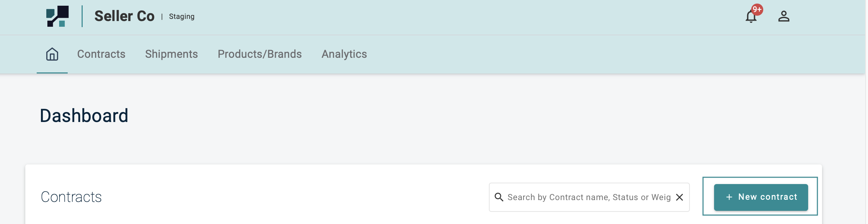Image resolution: width=868 pixels, height=224 pixels.
Task: Click the Contracts section heading
Action: click(71, 197)
